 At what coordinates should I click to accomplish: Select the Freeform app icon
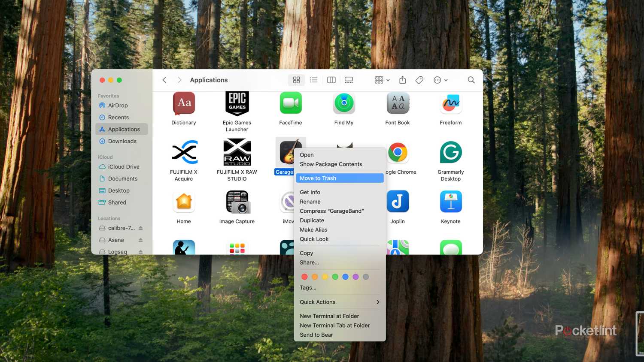pyautogui.click(x=451, y=103)
